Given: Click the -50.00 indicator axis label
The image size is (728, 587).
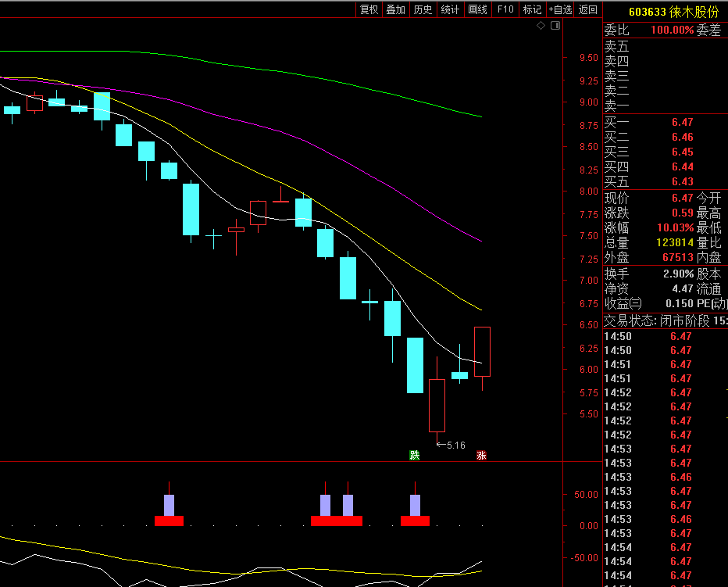Looking at the screenshot, I should (584, 558).
